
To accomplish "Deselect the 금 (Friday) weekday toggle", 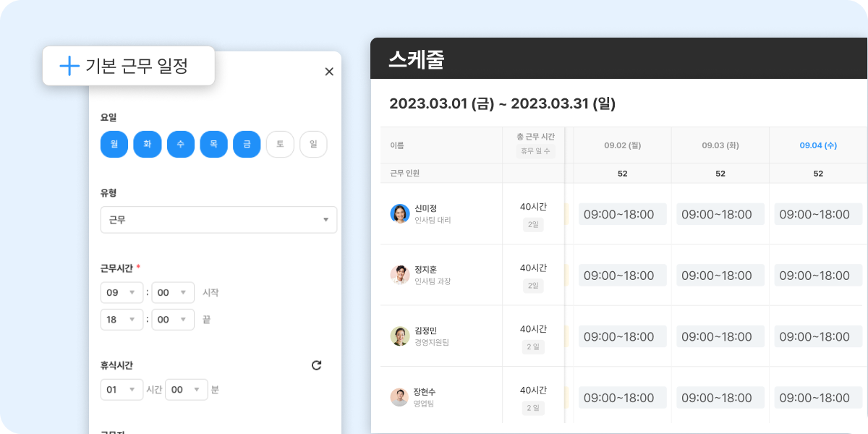I will click(x=247, y=144).
